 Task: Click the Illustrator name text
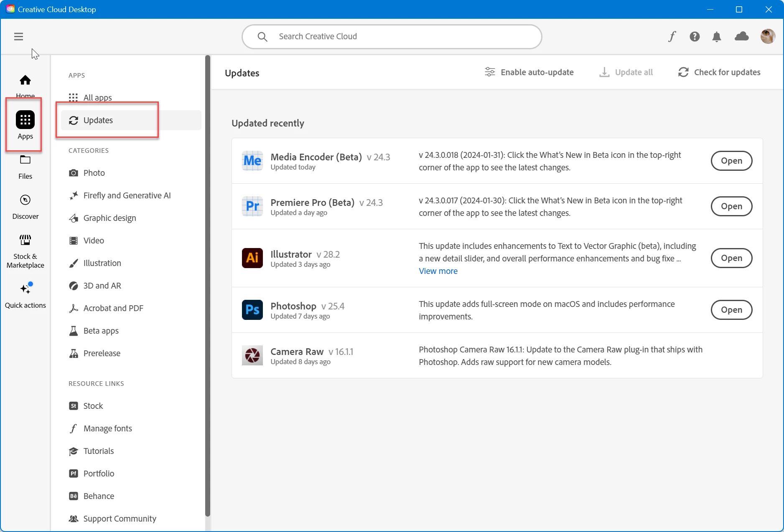point(291,254)
